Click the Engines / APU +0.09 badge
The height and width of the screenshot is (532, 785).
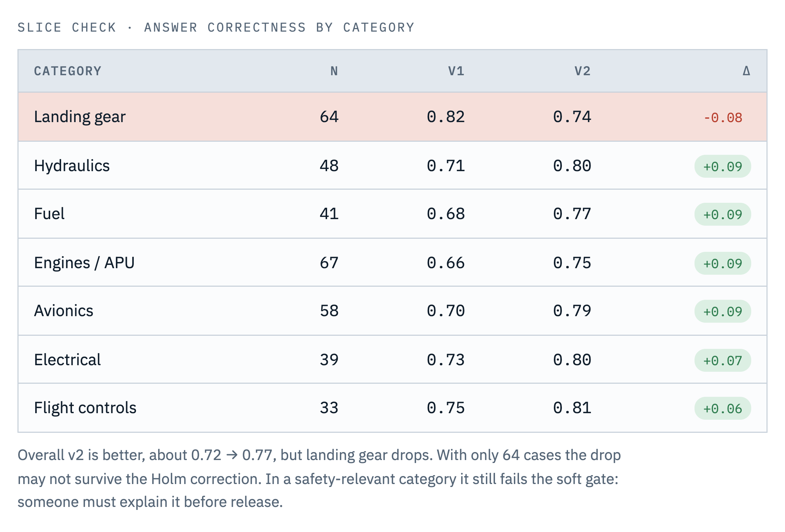point(723,263)
